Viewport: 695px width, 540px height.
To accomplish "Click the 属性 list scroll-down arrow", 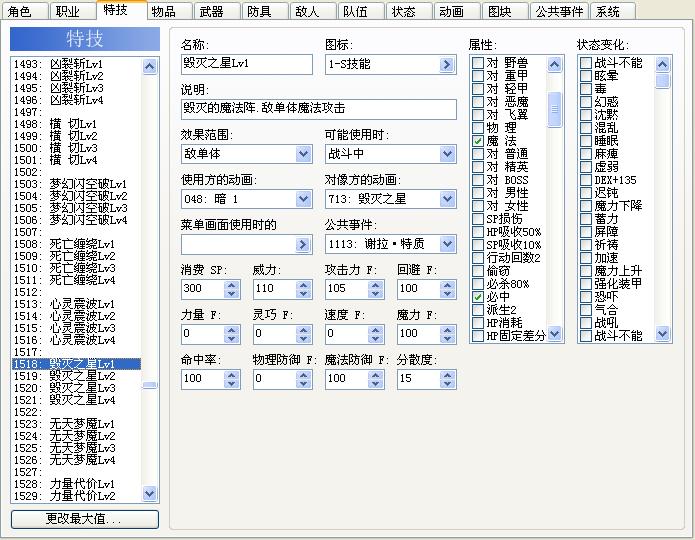I will [554, 333].
